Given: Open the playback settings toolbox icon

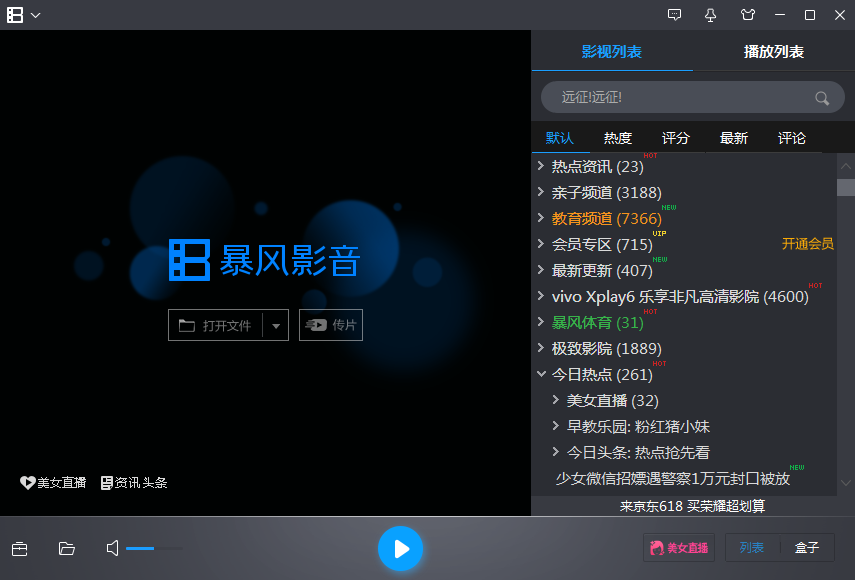Looking at the screenshot, I should click(20, 548).
